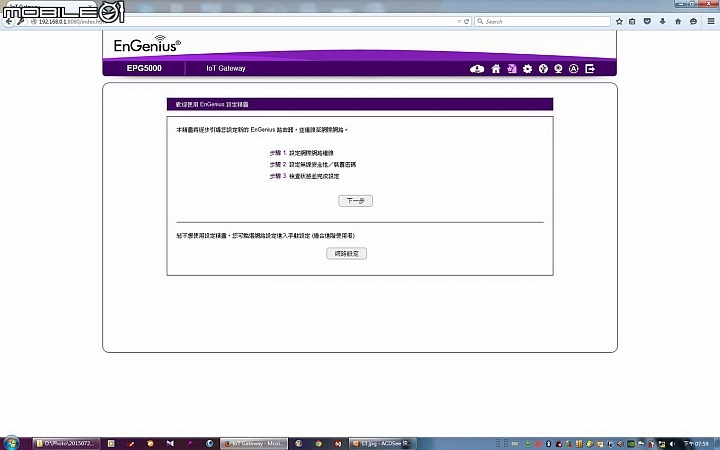Bookmark this page with the star icon
Image resolution: width=720 pixels, height=450 pixels.
[619, 22]
